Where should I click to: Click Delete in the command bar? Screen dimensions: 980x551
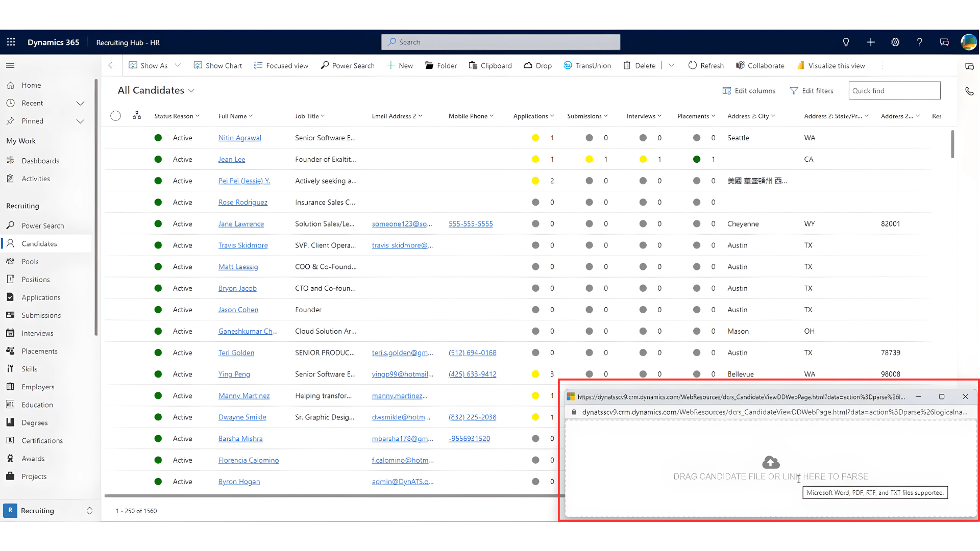[640, 65]
